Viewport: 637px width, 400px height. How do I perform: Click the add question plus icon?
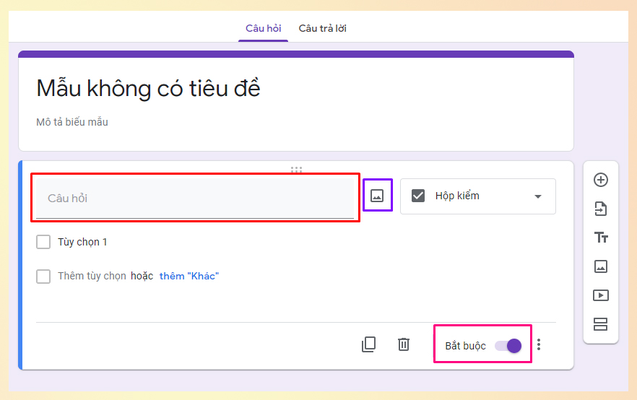[x=600, y=180]
